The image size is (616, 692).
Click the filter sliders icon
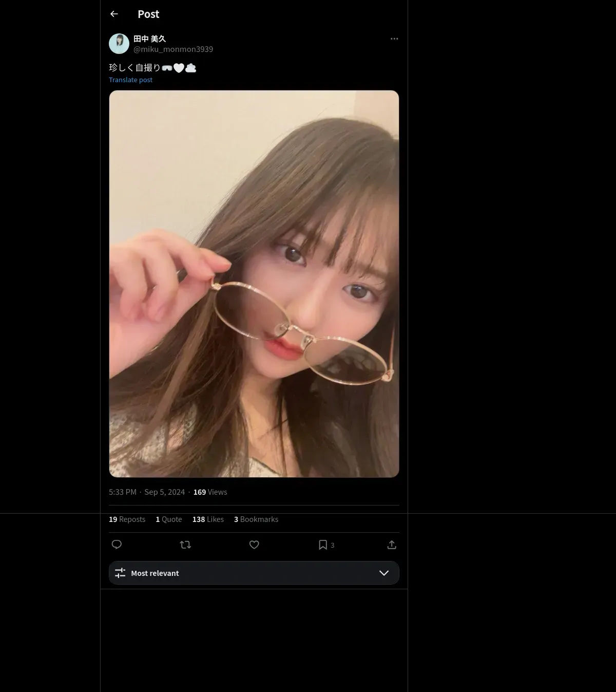point(120,573)
